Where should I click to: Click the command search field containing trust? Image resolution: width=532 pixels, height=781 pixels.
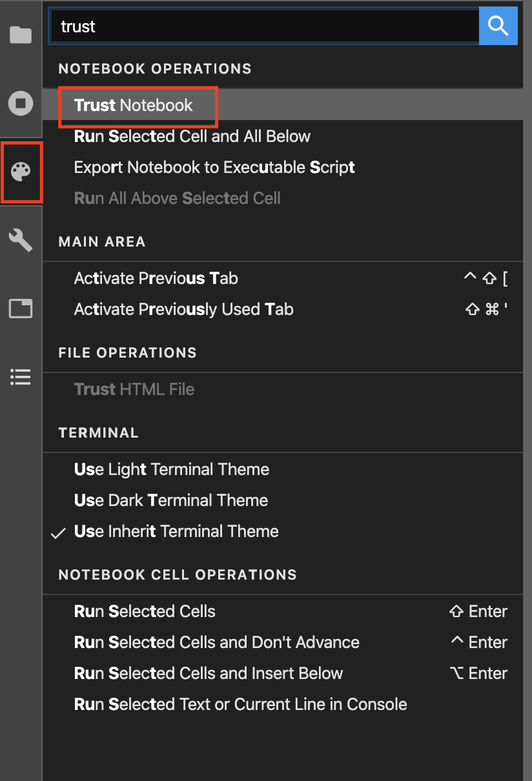[x=263, y=26]
